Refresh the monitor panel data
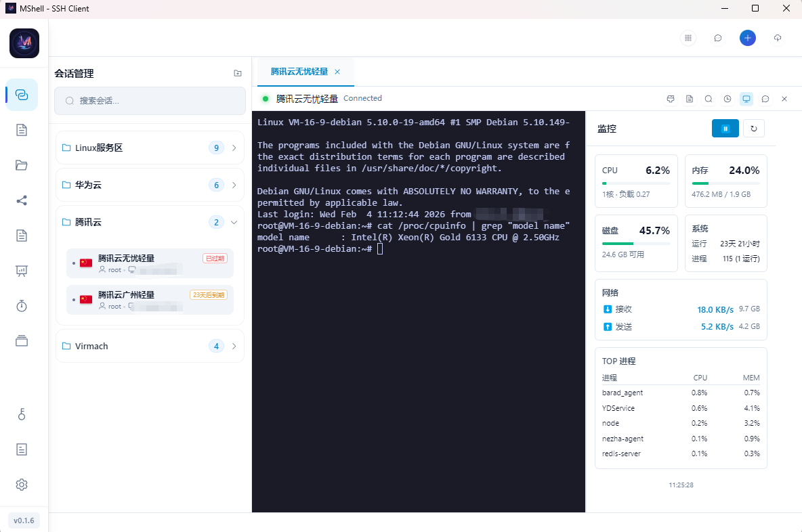The width and height of the screenshot is (802, 532). pos(754,129)
